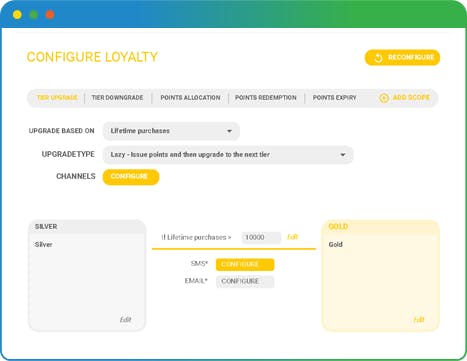Select the GOLD tier card header
467x361 pixels.
pyautogui.click(x=380, y=227)
